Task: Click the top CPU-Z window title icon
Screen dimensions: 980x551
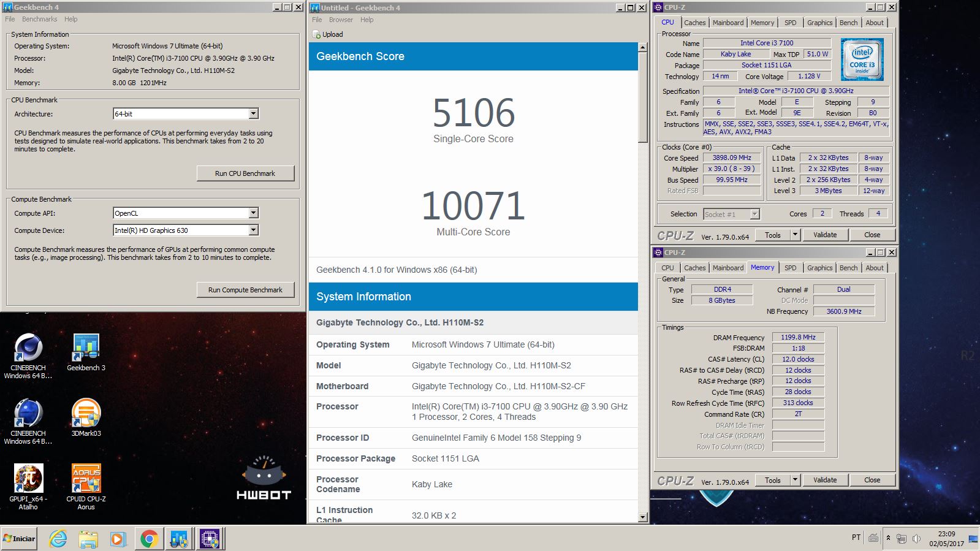Action: 658,7
